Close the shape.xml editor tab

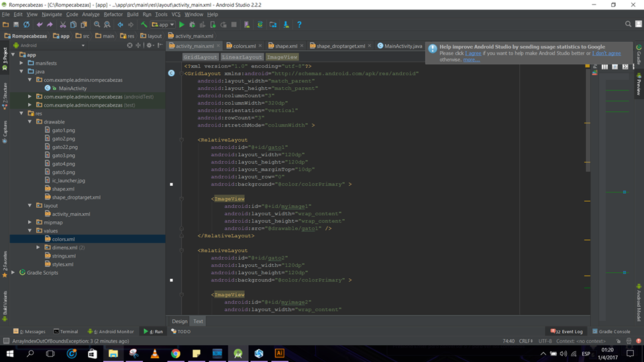tap(302, 46)
